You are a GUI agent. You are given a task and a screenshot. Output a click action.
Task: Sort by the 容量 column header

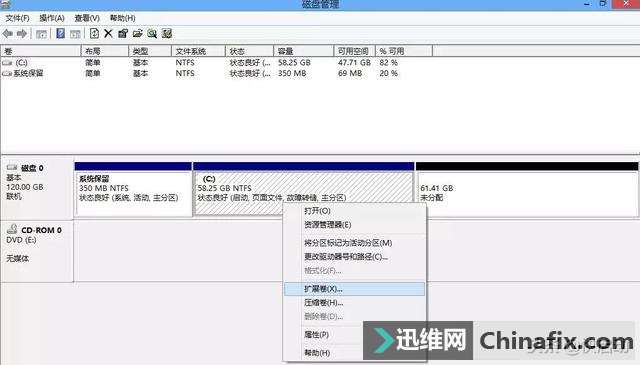(x=303, y=51)
